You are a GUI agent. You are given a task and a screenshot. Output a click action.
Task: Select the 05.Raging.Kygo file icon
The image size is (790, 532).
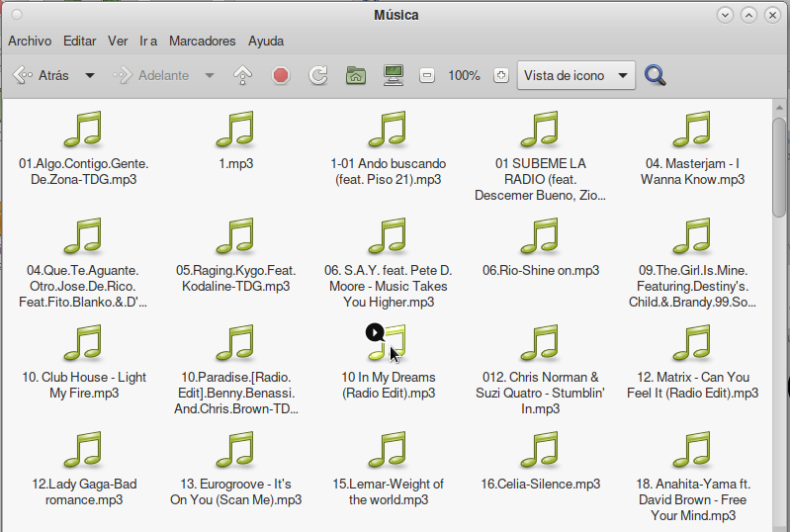pyautogui.click(x=235, y=235)
